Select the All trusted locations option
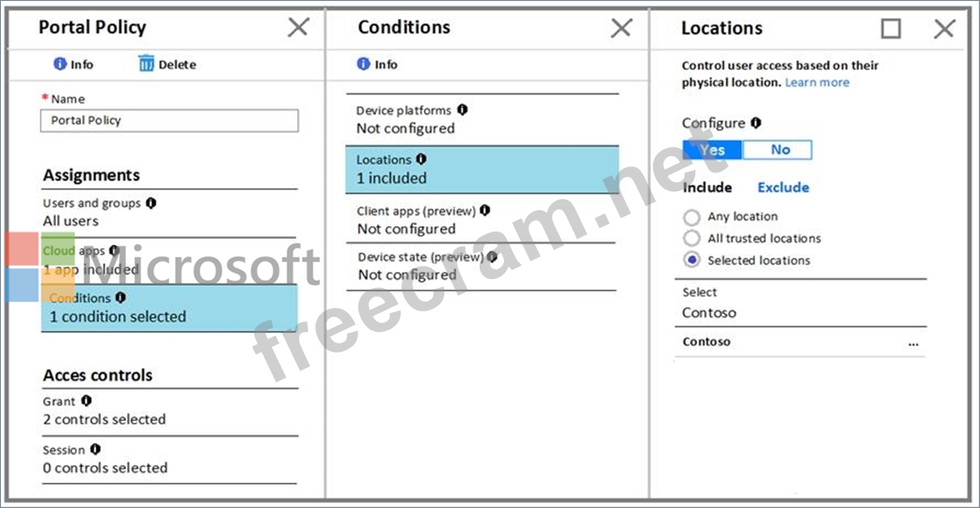Screen dimensions: 980x508 (692, 238)
